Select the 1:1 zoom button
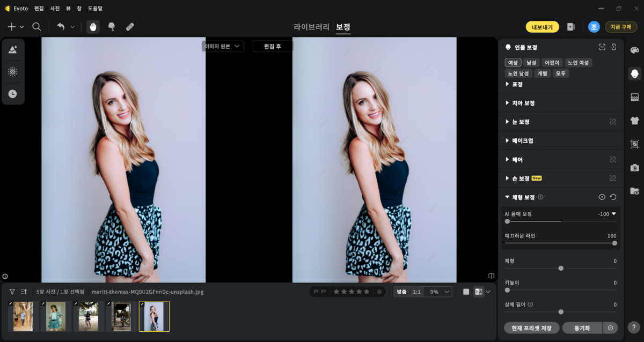The width and height of the screenshot is (644, 342). click(416, 292)
